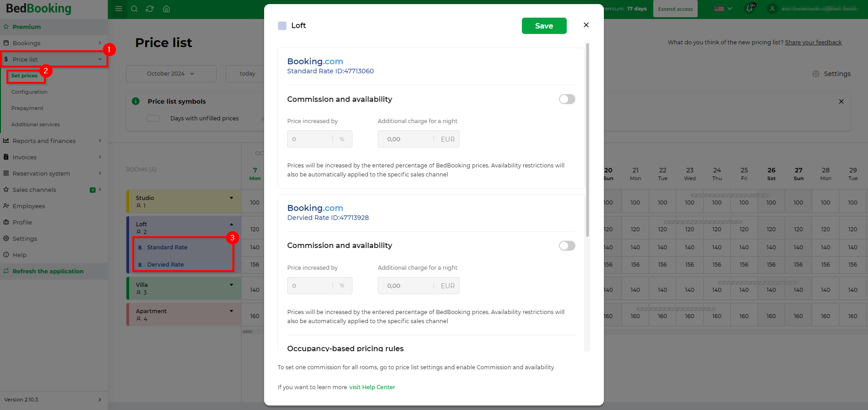This screenshot has height=410, width=868.
Task: Expand the Bookings sidebar submenu
Action: 100,43
